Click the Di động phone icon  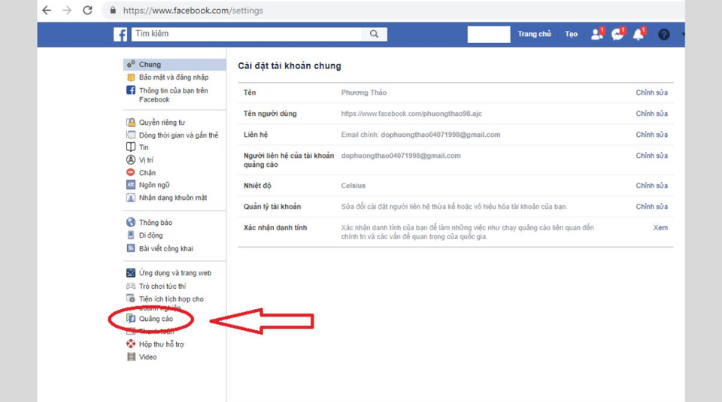coord(131,235)
